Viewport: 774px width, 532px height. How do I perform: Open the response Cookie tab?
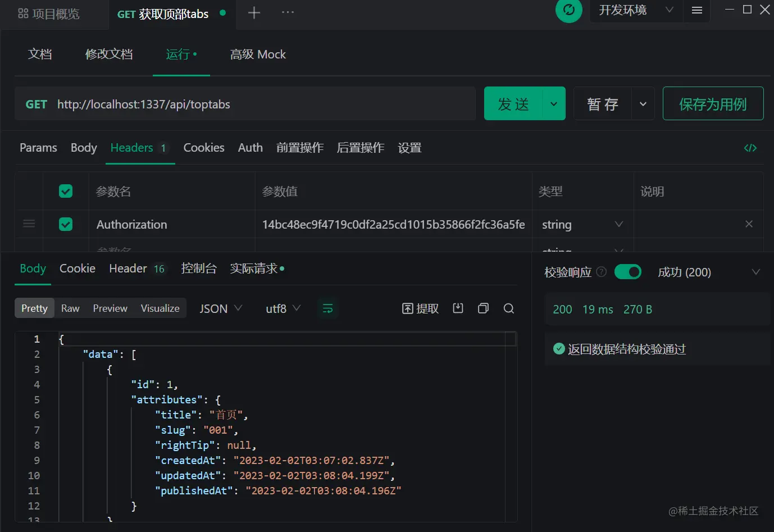point(78,269)
